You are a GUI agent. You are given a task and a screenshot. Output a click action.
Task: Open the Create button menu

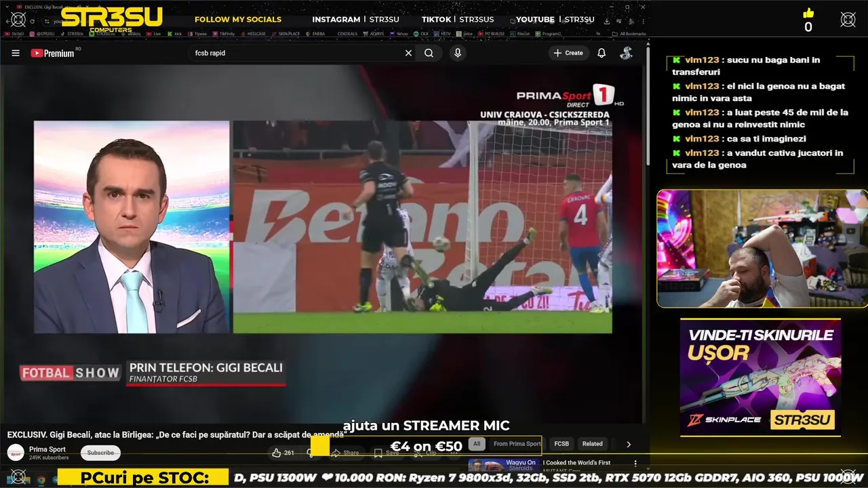[568, 53]
